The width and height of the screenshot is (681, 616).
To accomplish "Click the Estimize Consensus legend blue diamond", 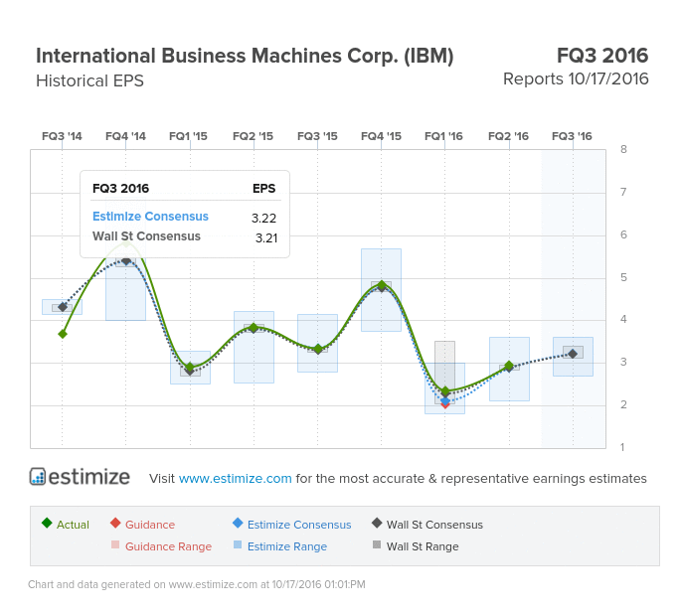I will click(x=238, y=523).
